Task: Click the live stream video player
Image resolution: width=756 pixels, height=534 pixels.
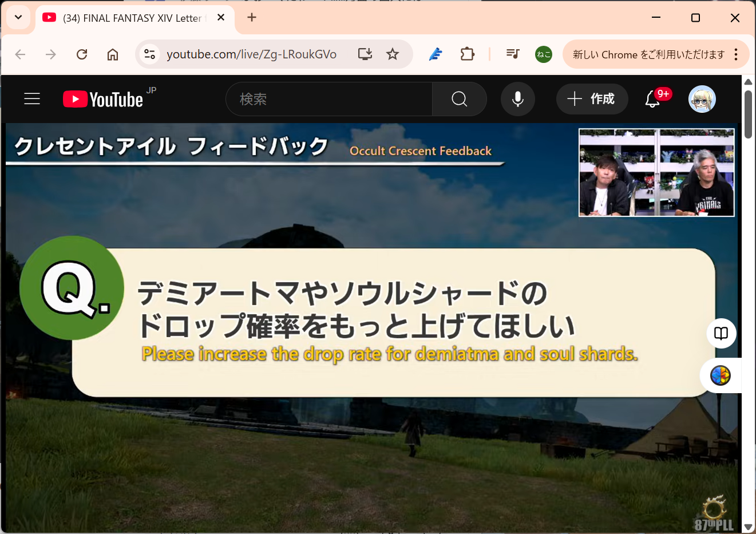Action: pyautogui.click(x=372, y=328)
